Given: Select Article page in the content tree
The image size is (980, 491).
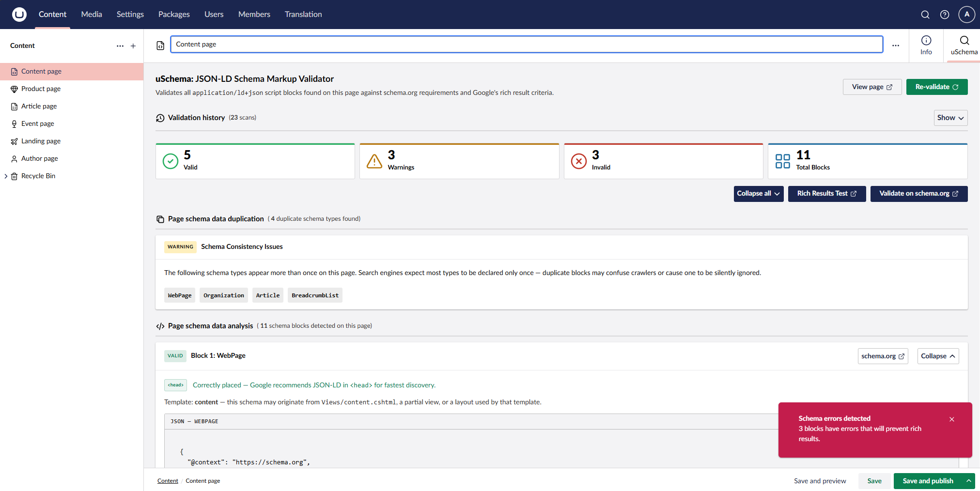Looking at the screenshot, I should click(x=39, y=106).
